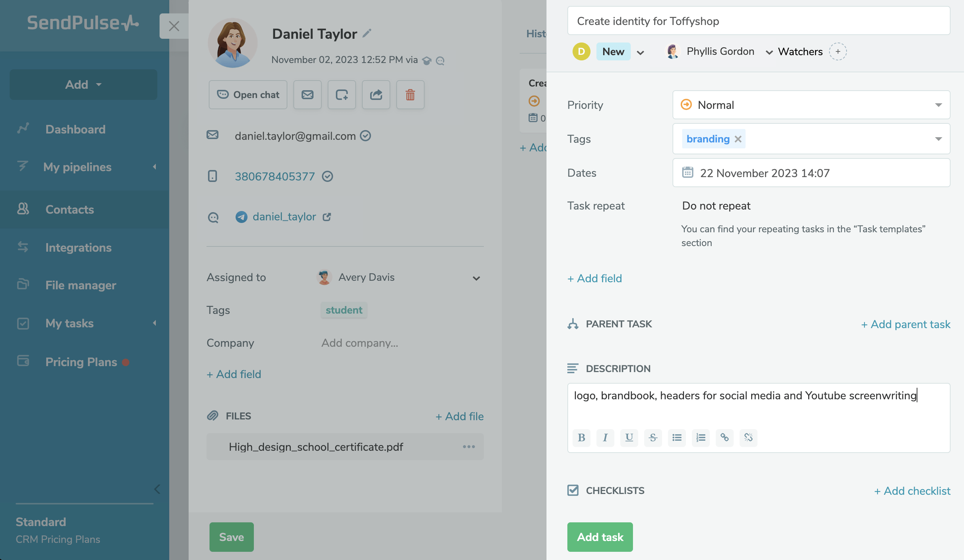The width and height of the screenshot is (964, 560).
Task: Insert a bulleted list
Action: pyautogui.click(x=677, y=437)
